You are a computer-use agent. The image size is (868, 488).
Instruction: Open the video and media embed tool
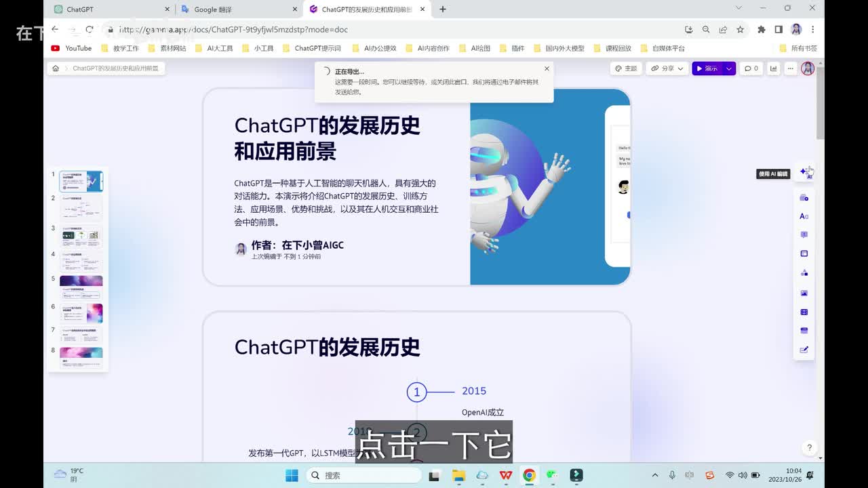point(804,312)
